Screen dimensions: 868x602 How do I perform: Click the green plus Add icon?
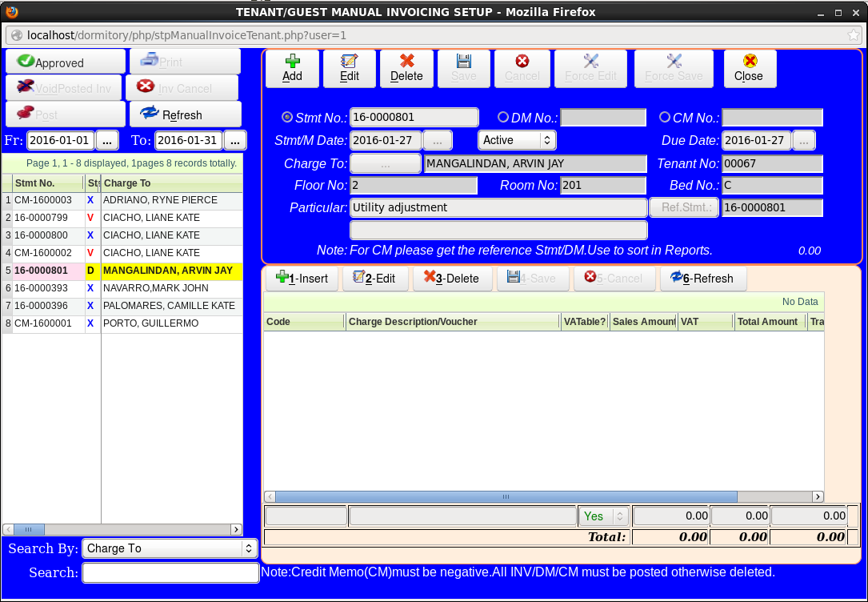pos(292,62)
